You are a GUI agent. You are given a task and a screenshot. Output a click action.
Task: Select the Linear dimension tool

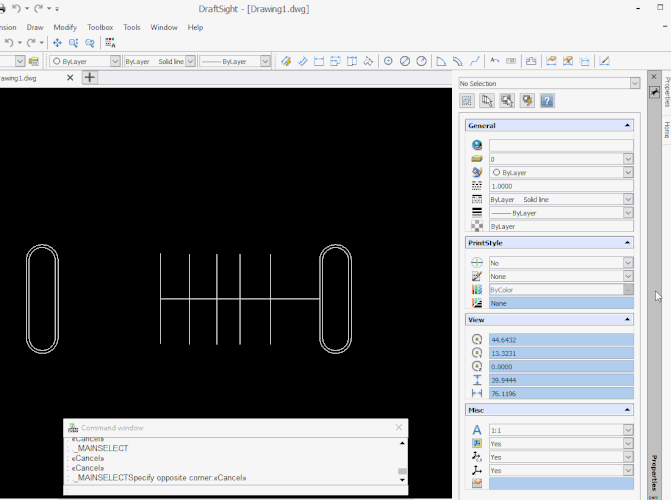[319, 61]
